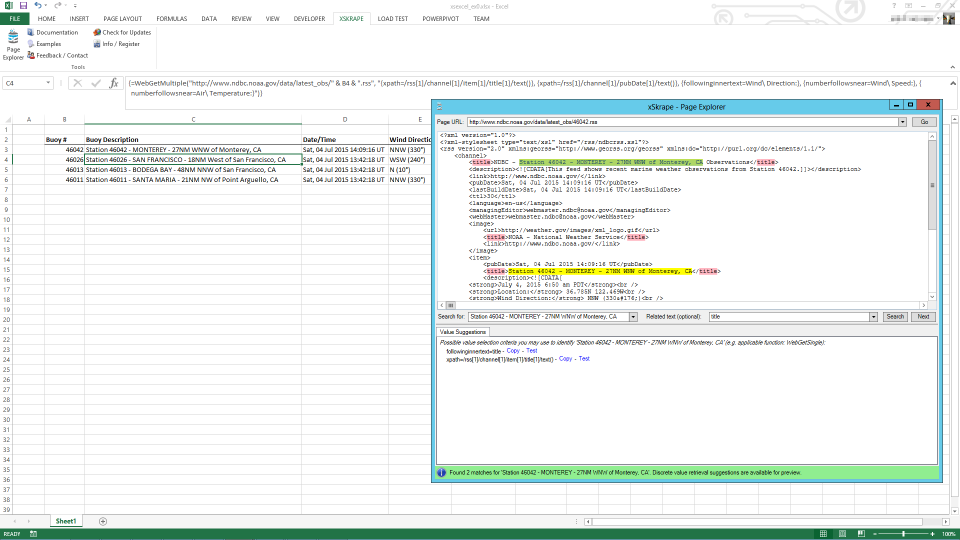The width and height of the screenshot is (960, 540).
Task: Open xSkrape Examples
Action: click(44, 44)
